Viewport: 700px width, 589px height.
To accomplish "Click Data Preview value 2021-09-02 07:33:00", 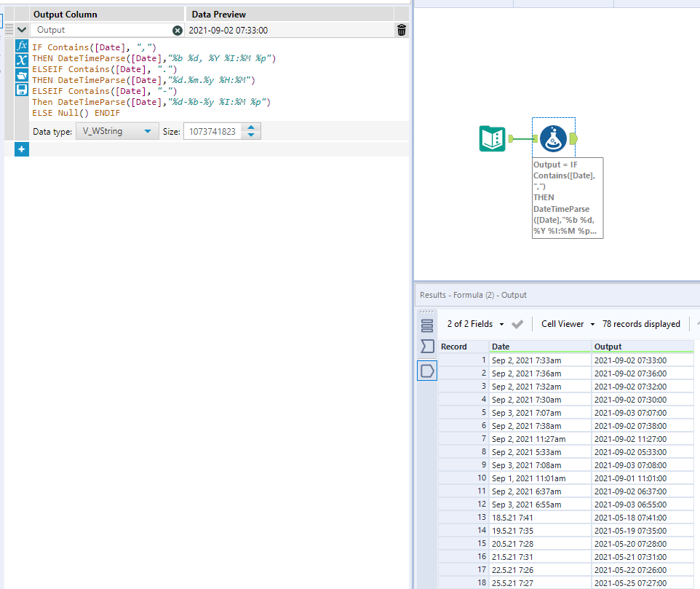I will [228, 31].
